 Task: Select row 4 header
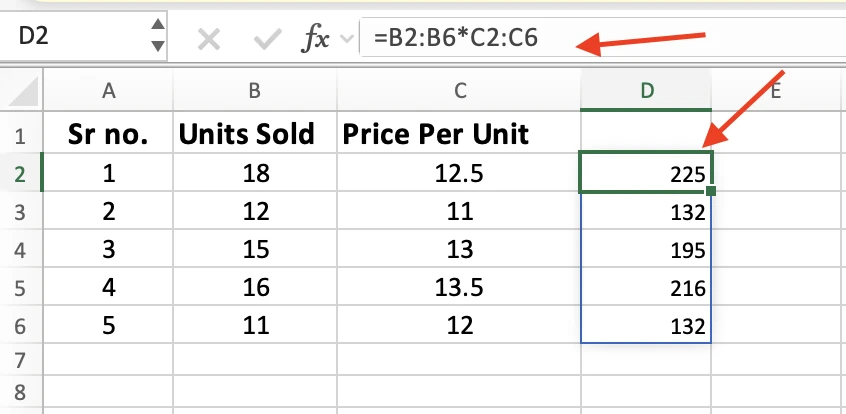click(21, 249)
